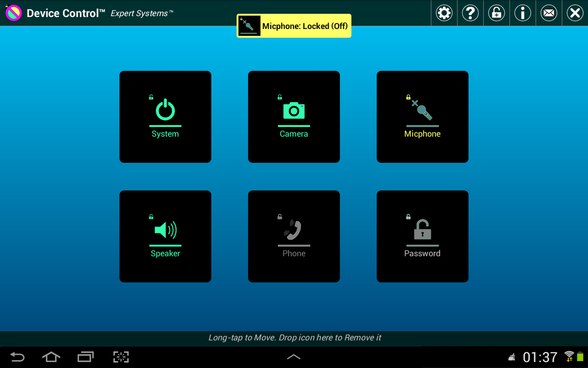Screen dimensions: 588x368
Task: Open the Password tile
Action: pos(422,237)
